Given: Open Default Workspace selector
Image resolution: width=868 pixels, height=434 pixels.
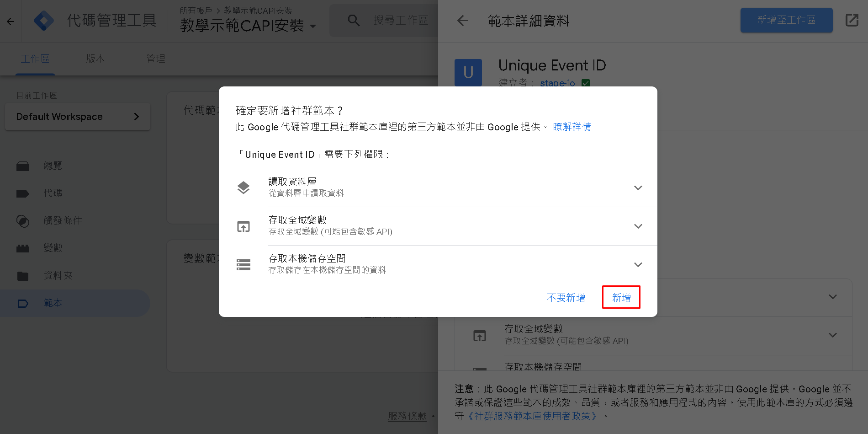Looking at the screenshot, I should click(78, 117).
